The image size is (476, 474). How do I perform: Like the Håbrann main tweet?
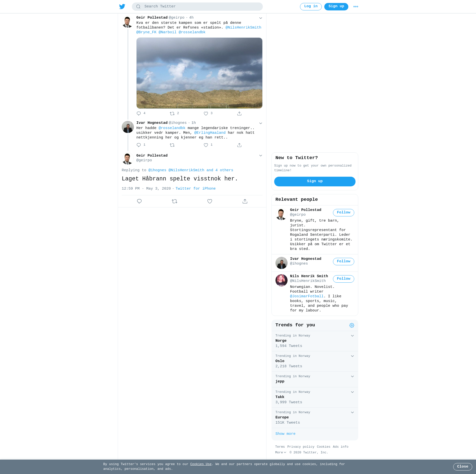pos(210,201)
